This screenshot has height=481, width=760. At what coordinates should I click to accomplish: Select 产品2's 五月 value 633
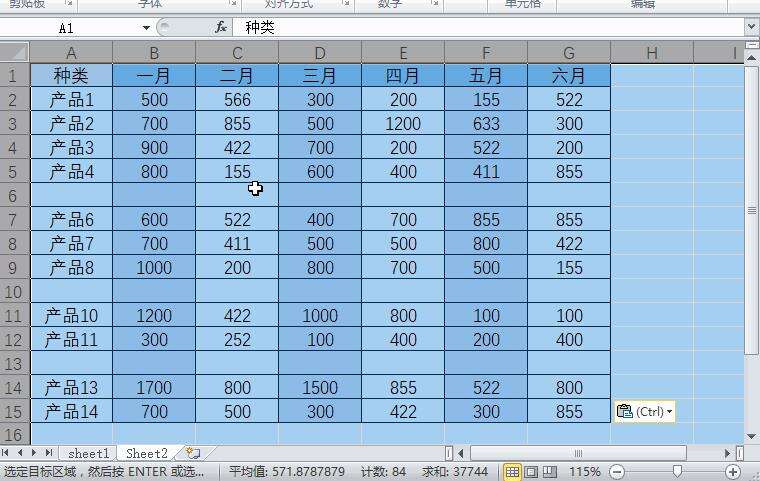pos(486,124)
